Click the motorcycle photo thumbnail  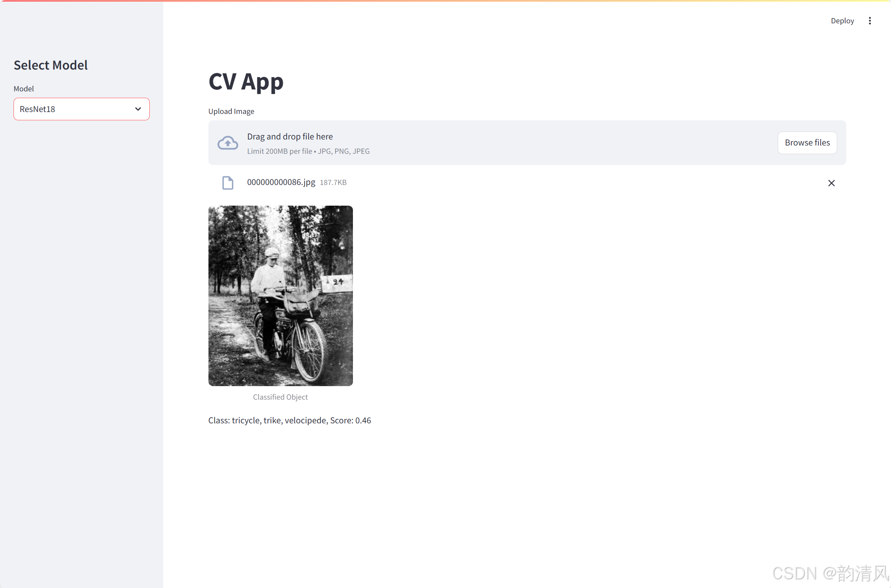280,296
